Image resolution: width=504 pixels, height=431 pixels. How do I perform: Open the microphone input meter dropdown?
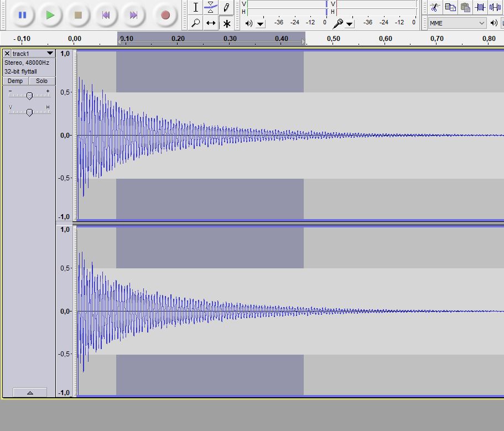click(350, 24)
